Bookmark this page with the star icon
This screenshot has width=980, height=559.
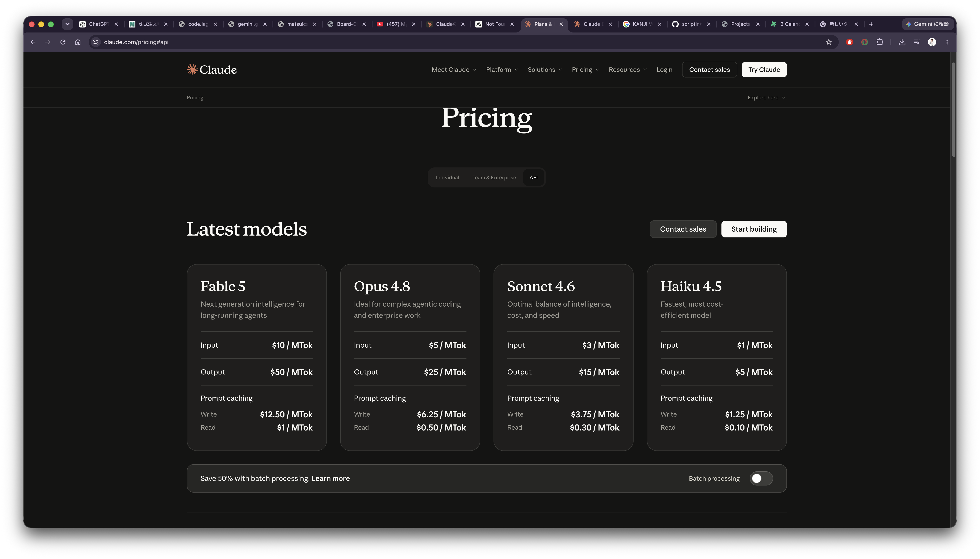click(828, 42)
